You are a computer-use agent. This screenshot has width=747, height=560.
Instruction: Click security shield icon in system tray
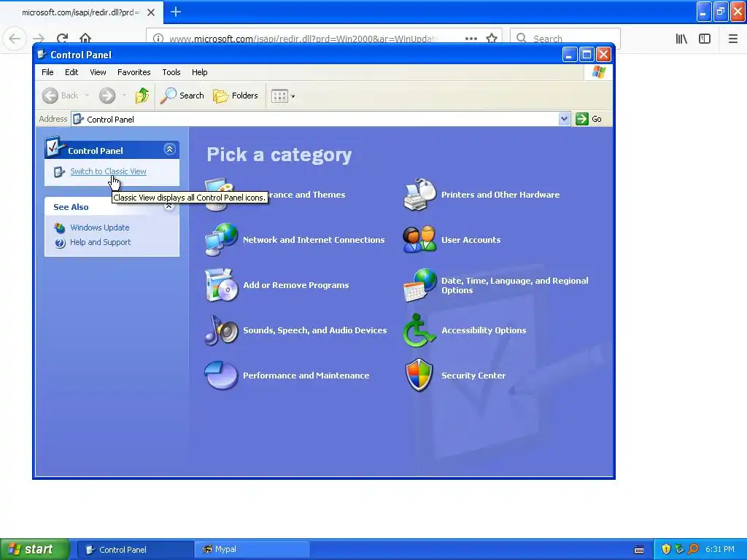pos(666,549)
